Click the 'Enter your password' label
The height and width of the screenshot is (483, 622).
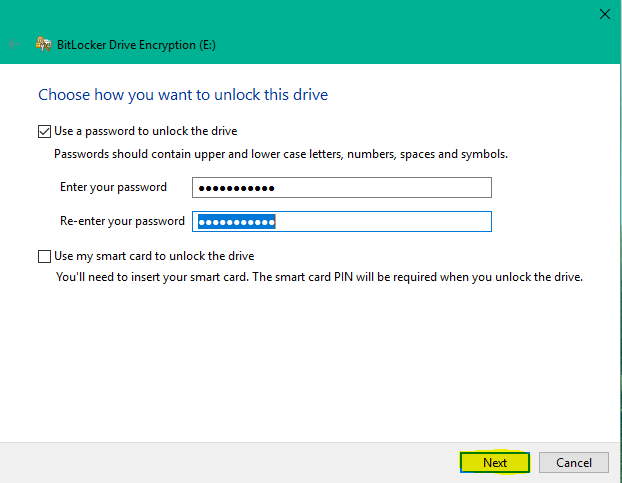coord(113,187)
